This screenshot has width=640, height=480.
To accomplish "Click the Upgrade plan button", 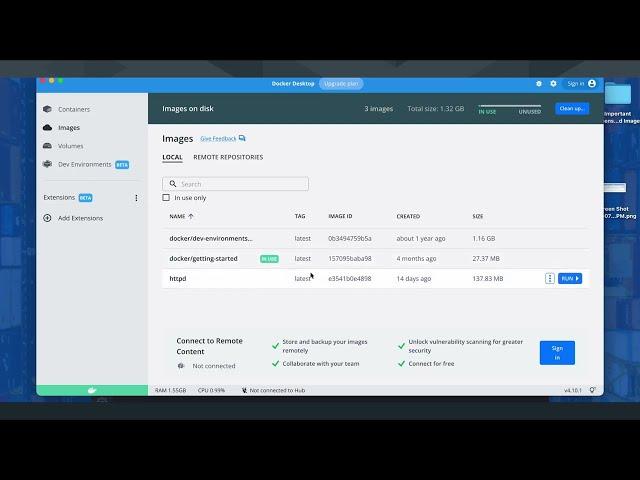I will (341, 84).
